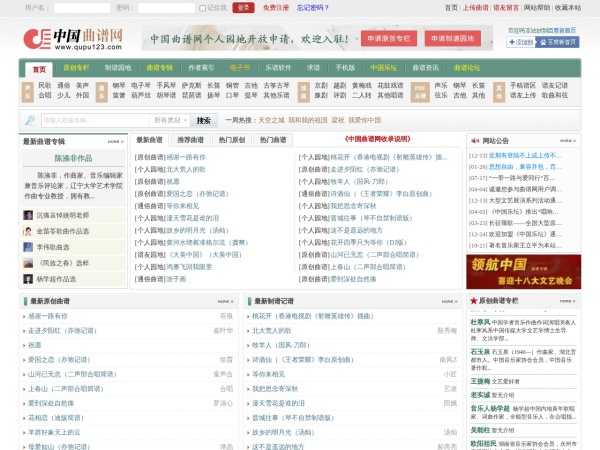The image size is (600, 450).
Task: Open the 黄梅戏 sub-category link
Action: [x=362, y=85]
